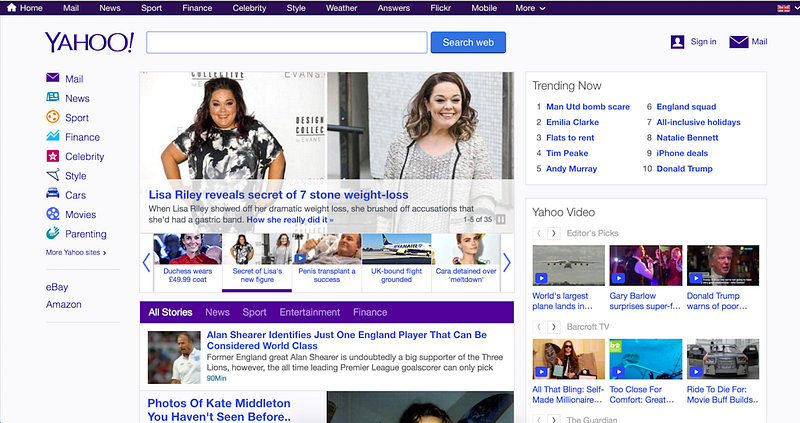Switch to the News stories tab

(217, 312)
